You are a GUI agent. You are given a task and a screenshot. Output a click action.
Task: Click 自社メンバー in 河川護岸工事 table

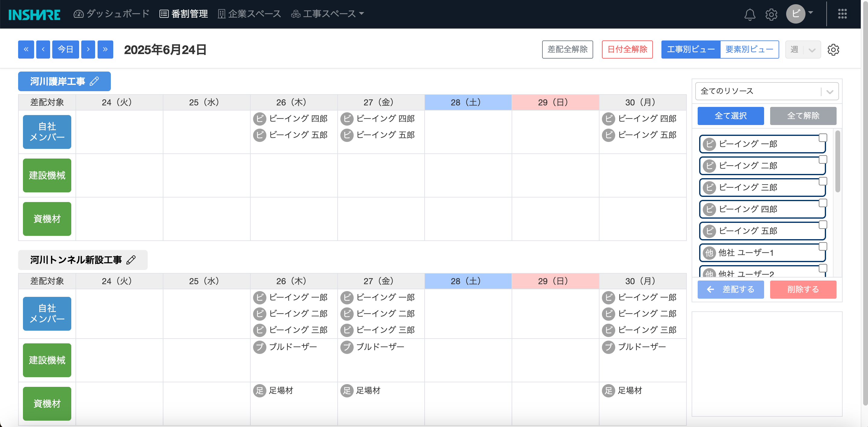tap(47, 132)
